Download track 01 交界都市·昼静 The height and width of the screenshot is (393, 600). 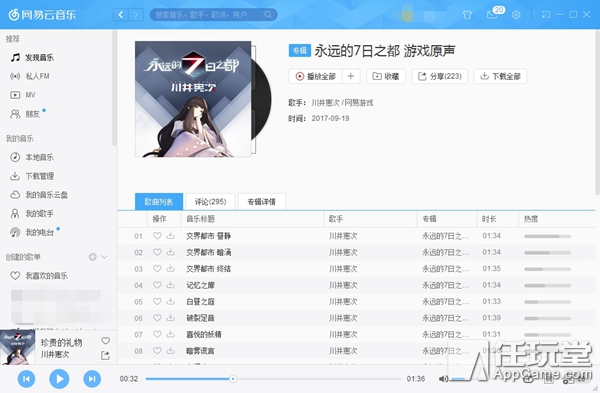tap(171, 236)
